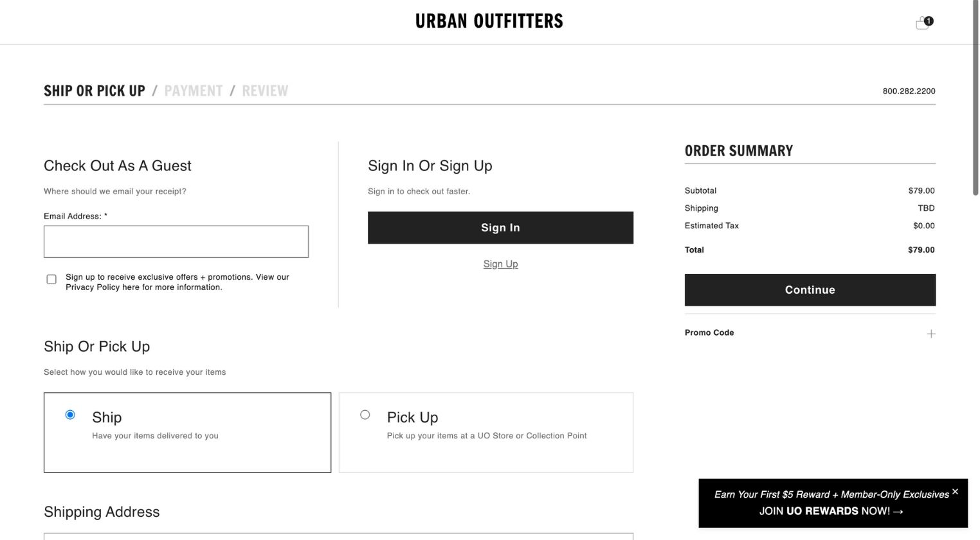Click the JOIN UO REWARDS NOW arrow
980x540 pixels.
(898, 512)
